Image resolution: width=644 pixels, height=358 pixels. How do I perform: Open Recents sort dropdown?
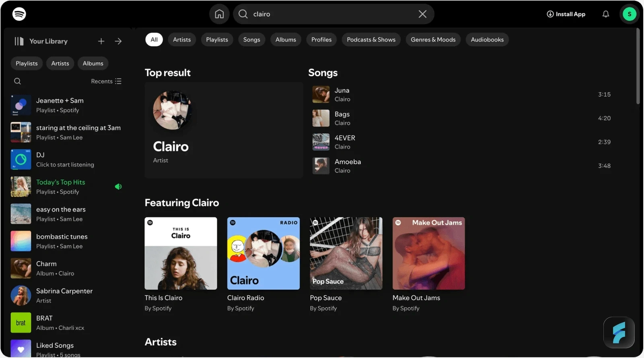coord(106,81)
